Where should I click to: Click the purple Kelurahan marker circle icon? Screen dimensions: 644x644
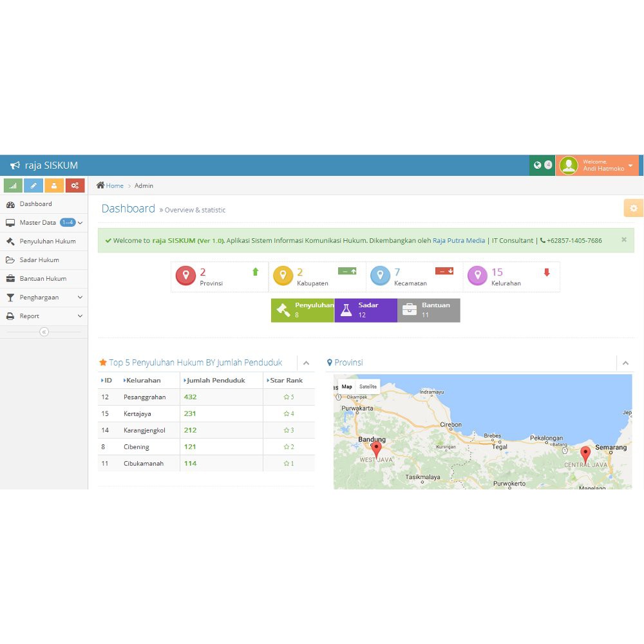477,276
